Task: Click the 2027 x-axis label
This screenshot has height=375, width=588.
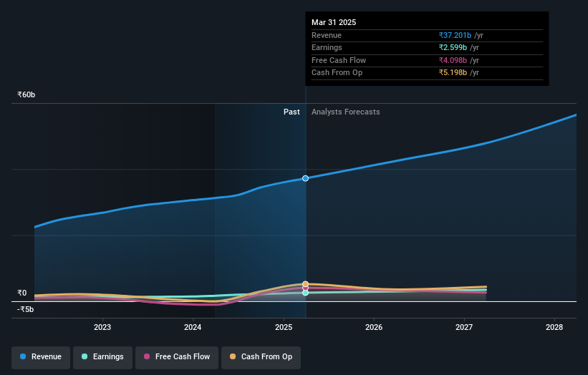Action: pos(464,328)
